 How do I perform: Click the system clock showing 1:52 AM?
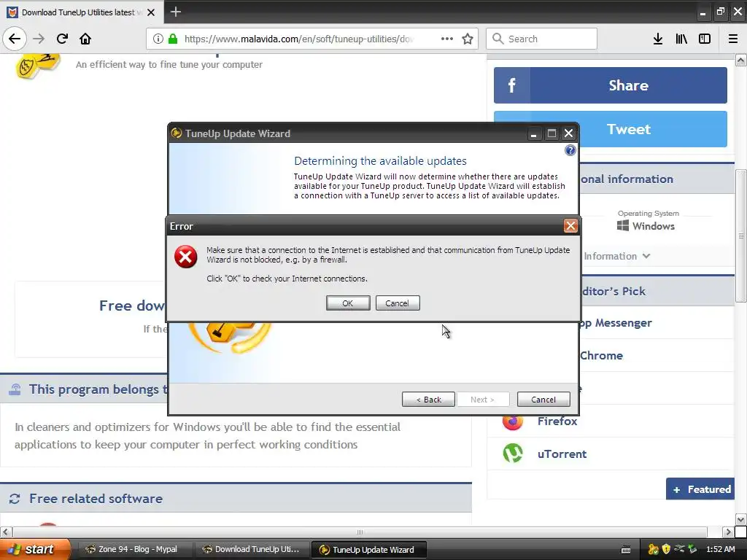tap(721, 550)
